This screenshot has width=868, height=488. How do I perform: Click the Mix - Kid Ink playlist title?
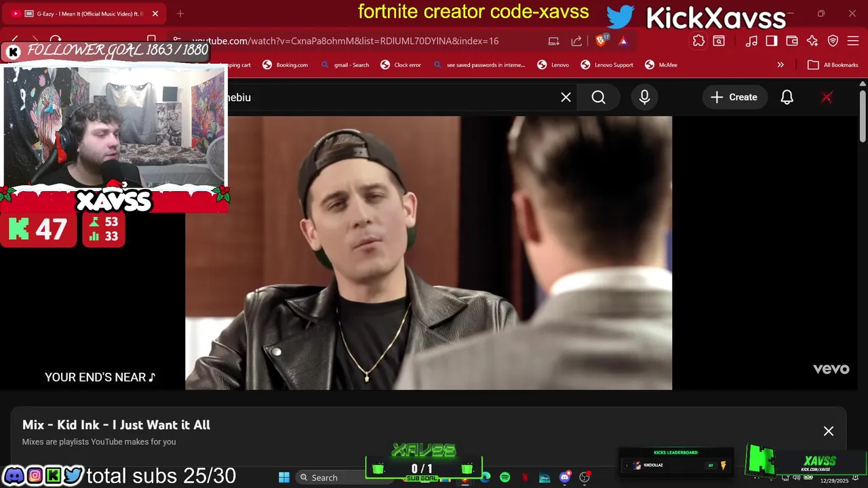[x=116, y=425]
